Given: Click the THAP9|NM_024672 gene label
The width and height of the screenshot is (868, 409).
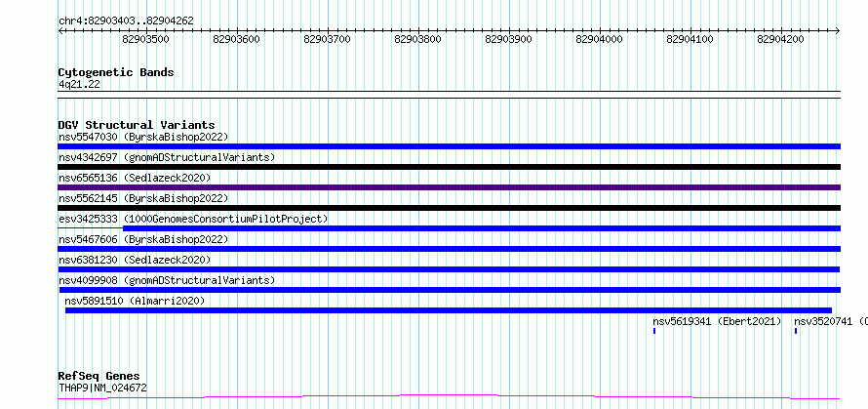Looking at the screenshot, I should coord(103,388).
